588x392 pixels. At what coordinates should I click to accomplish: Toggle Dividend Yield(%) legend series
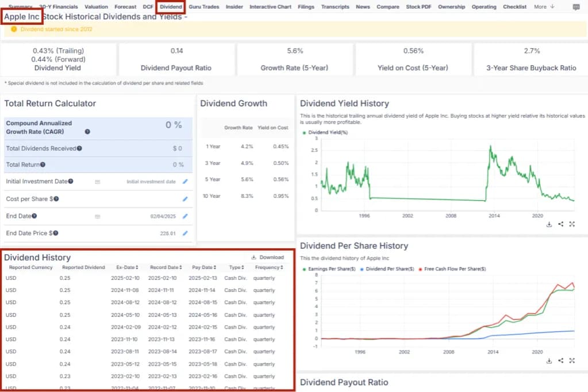[328, 132]
